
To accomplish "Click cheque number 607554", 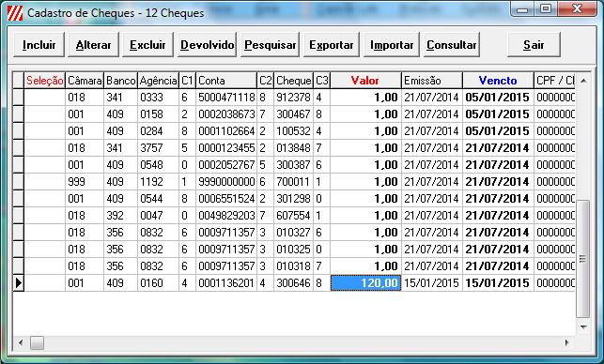I will tap(293, 216).
